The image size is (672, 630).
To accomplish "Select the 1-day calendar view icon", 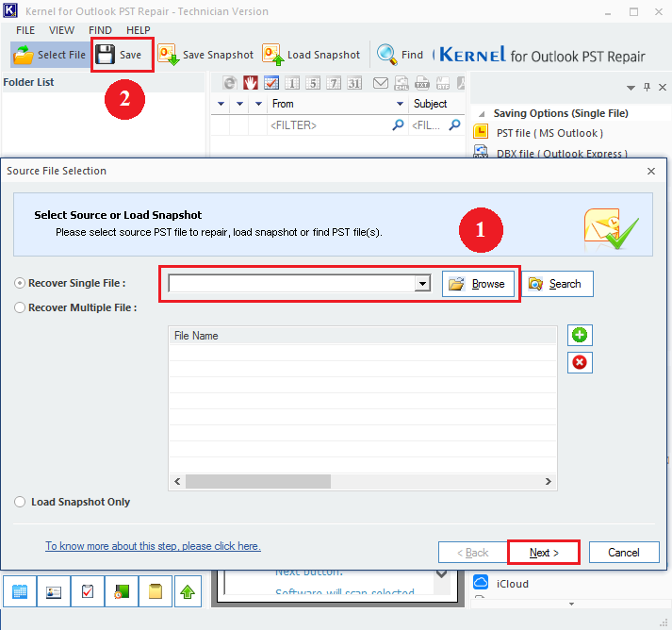I will click(292, 83).
